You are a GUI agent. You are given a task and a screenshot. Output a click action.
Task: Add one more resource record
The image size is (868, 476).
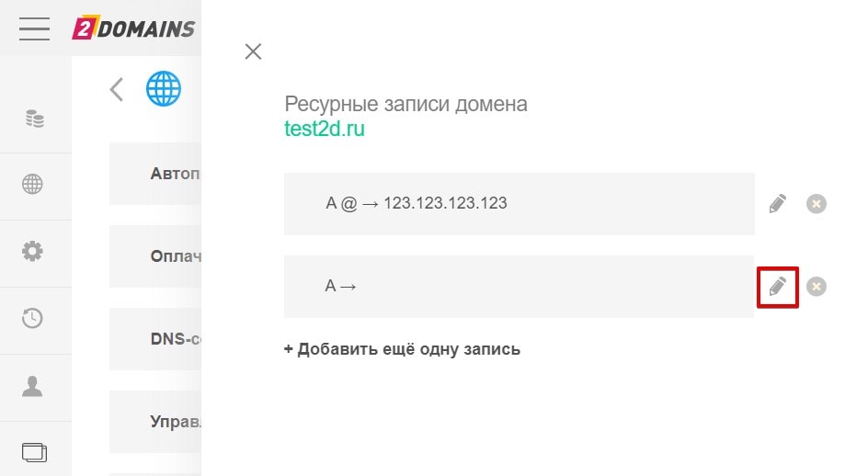(402, 349)
